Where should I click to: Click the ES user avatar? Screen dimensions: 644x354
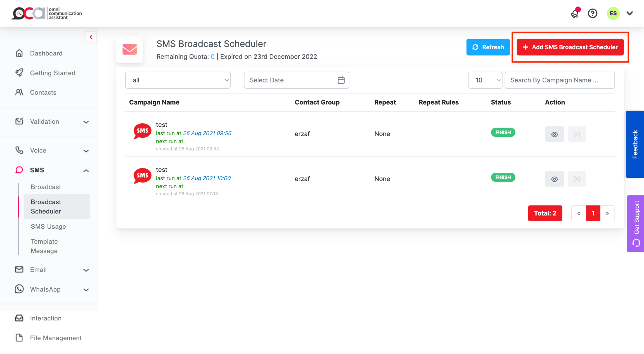613,13
